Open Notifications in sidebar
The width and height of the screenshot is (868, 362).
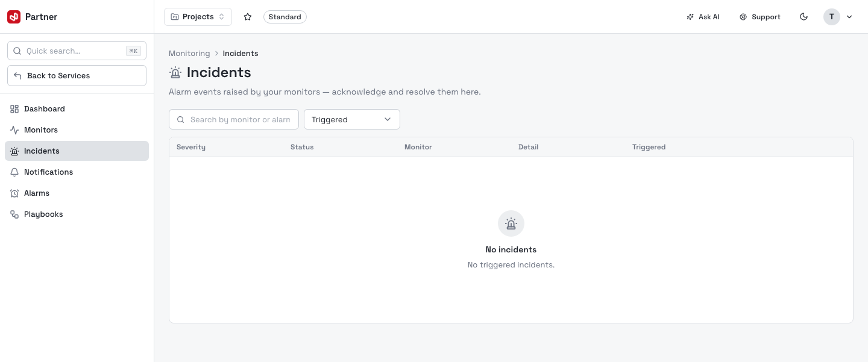coord(77,172)
